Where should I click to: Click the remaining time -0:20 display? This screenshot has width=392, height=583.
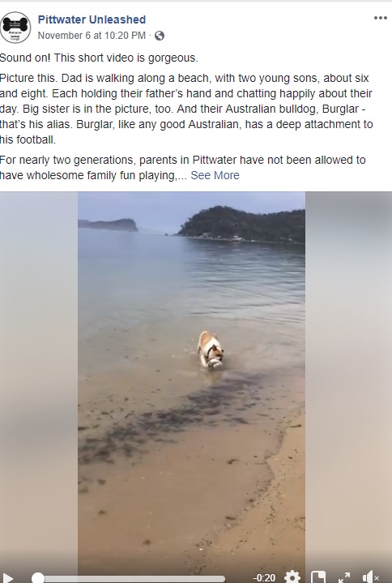pyautogui.click(x=264, y=578)
